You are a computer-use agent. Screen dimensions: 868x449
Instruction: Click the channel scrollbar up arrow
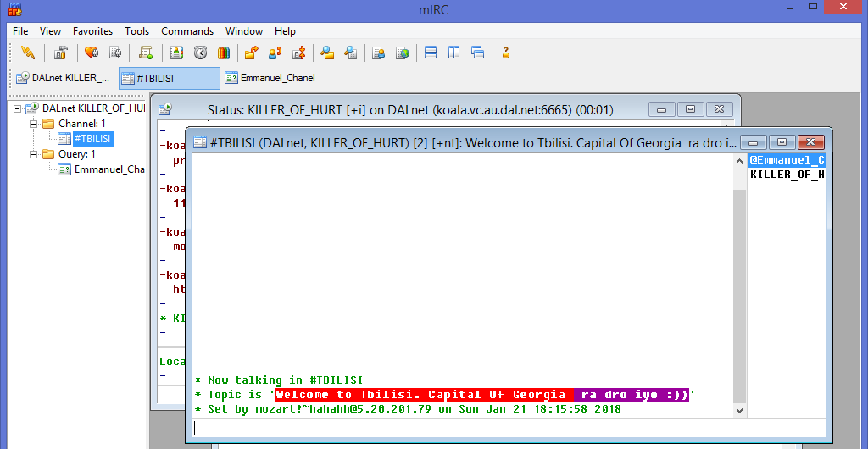coord(739,161)
